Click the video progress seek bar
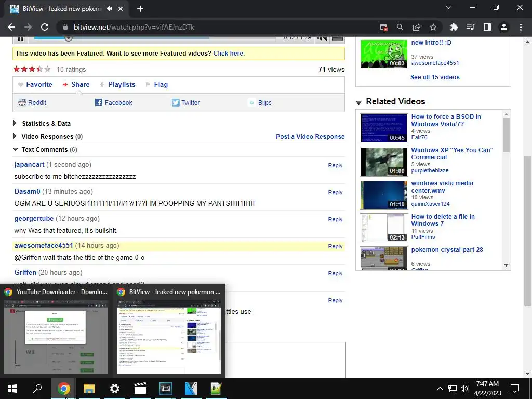The width and height of the screenshot is (532, 399). [155, 38]
